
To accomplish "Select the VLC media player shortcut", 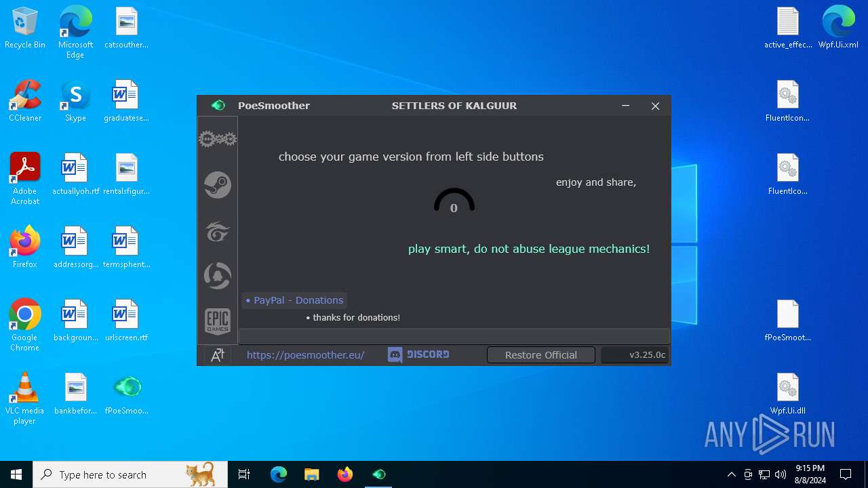I will click(25, 399).
